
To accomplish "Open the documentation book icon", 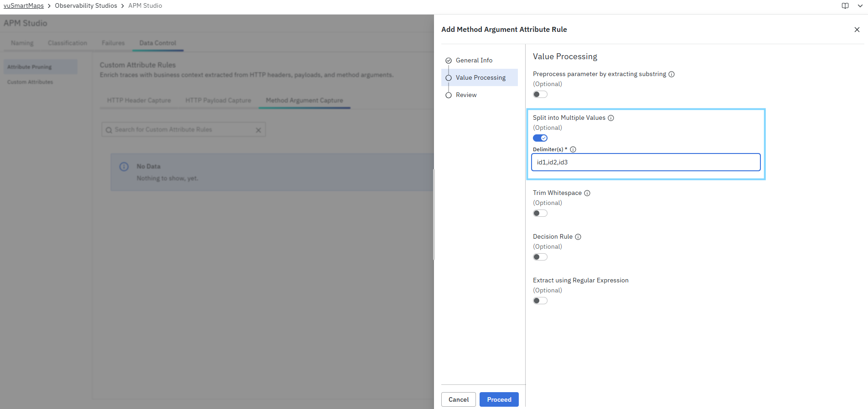I will [x=845, y=6].
